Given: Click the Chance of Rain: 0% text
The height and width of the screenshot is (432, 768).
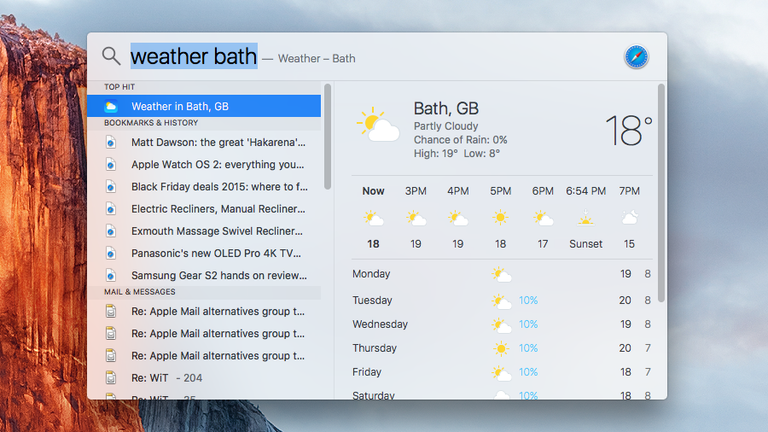Looking at the screenshot, I should [x=460, y=140].
